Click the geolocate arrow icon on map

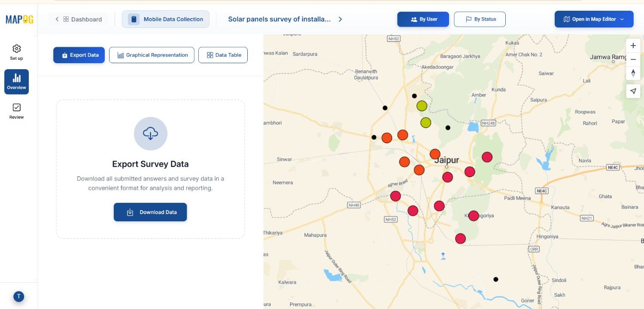[633, 91]
